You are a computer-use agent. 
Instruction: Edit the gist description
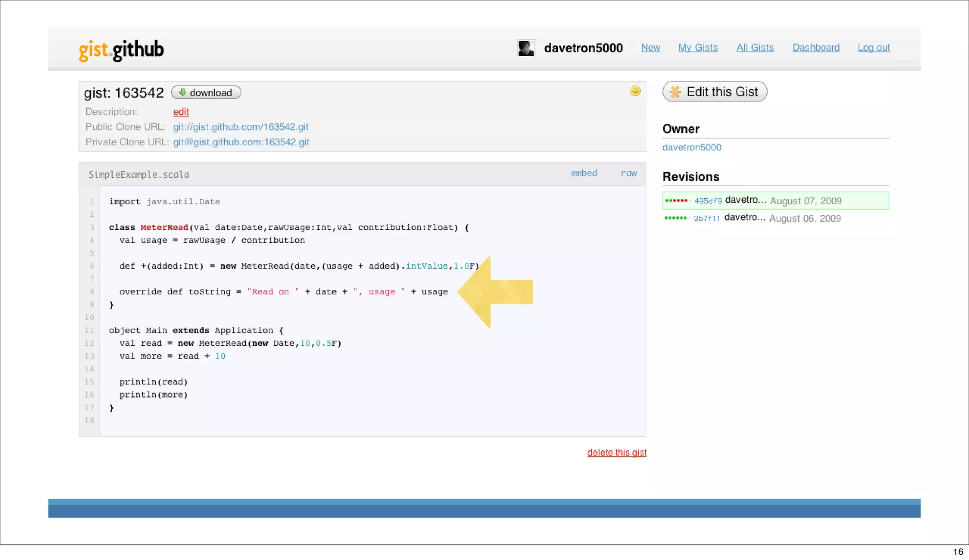coord(181,112)
